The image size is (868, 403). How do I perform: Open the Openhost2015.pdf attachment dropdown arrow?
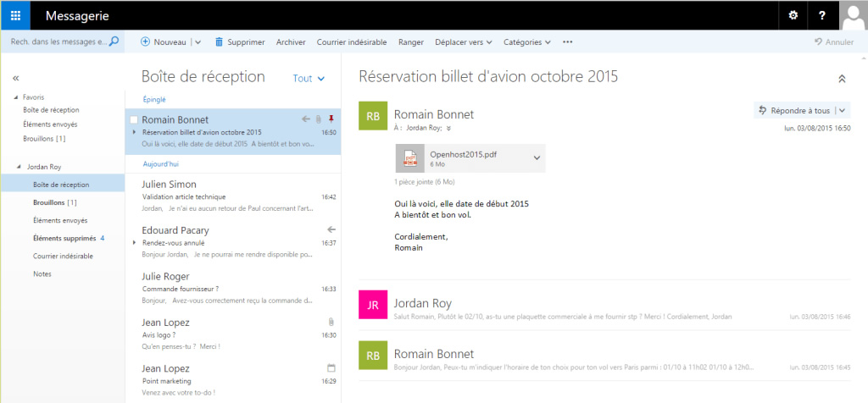(537, 158)
